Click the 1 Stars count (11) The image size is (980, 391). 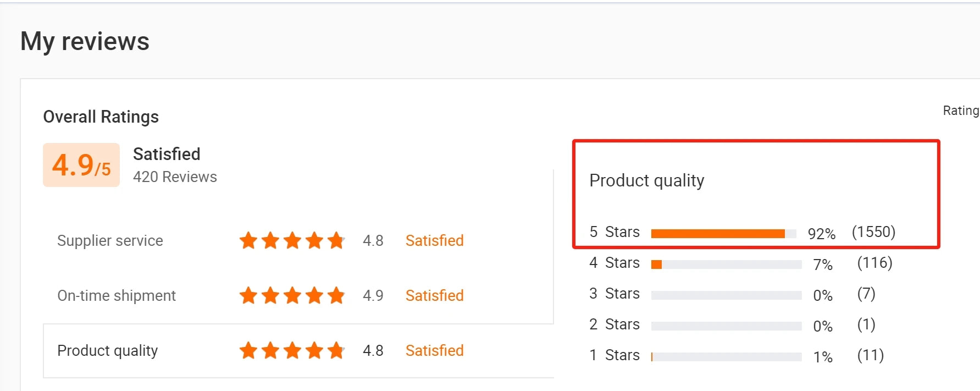pos(870,355)
